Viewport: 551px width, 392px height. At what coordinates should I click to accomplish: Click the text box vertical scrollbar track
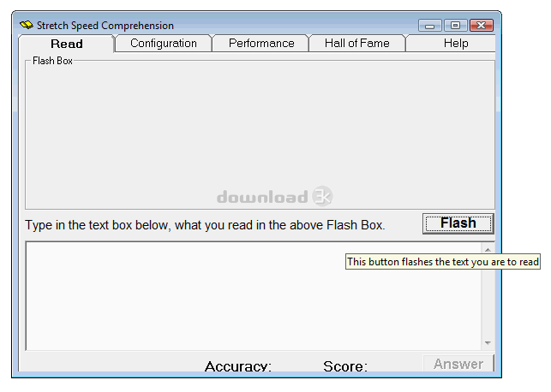pos(488,304)
